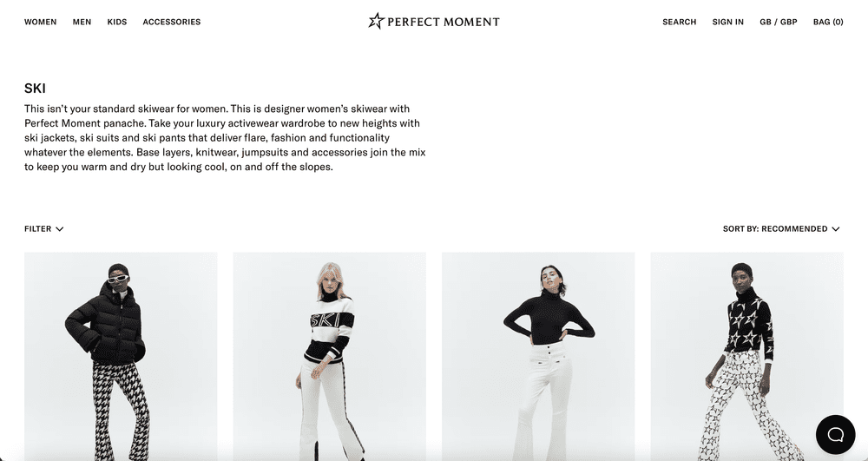View the star print sweater product
Screen dimensions: 868x461
(x=746, y=357)
